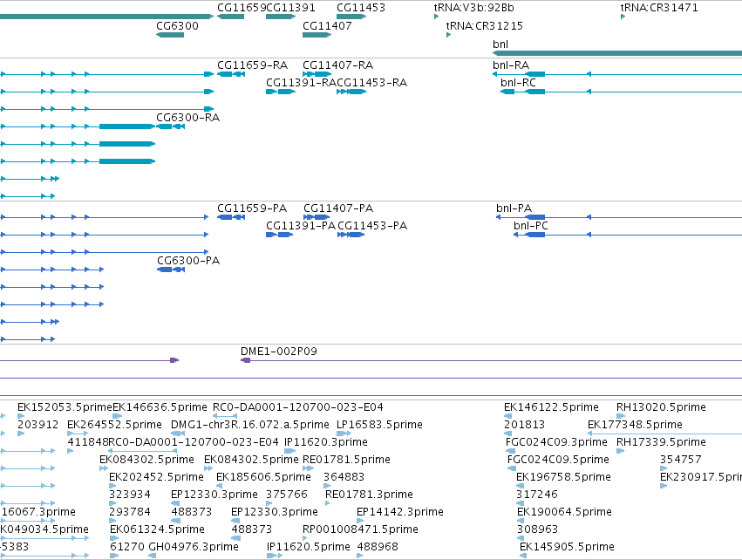This screenshot has height=560, width=742.
Task: Click the EK190064.5prime EST label
Action: click(564, 512)
